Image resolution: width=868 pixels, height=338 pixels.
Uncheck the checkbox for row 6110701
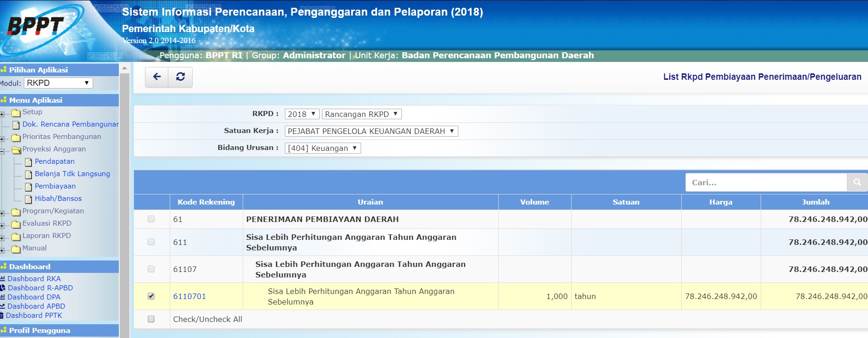click(151, 296)
